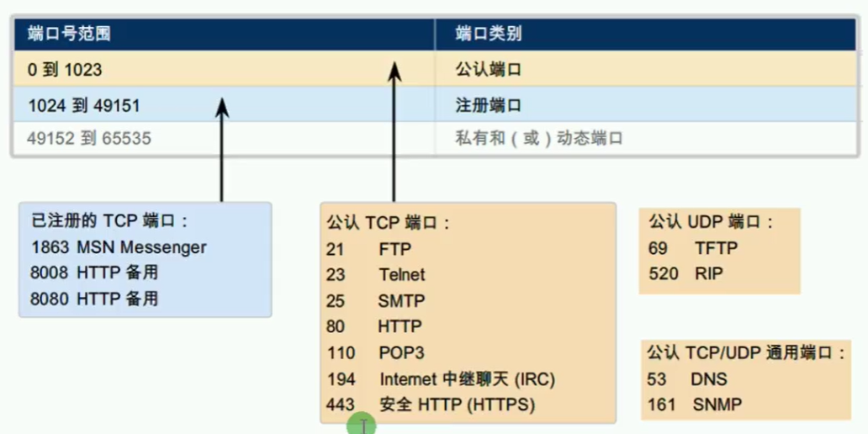Click the 110 POP3 entry
The height and width of the screenshot is (434, 868).
coord(375,352)
